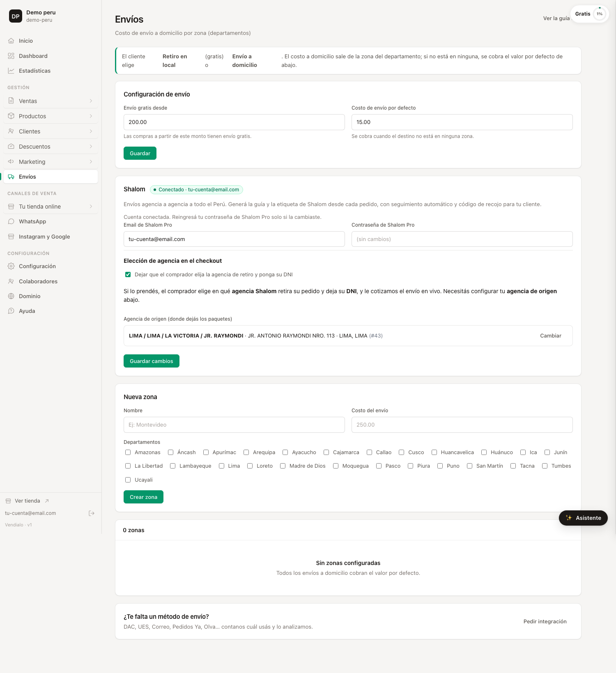Viewport: 616px width, 673px height.
Task: Click the WhatsApp chat bubble icon
Action: (11, 221)
